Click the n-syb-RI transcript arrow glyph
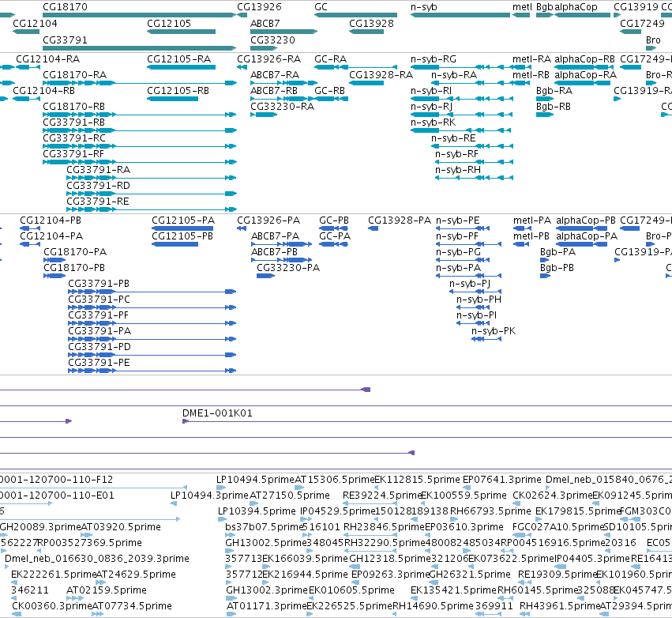 [x=462, y=99]
